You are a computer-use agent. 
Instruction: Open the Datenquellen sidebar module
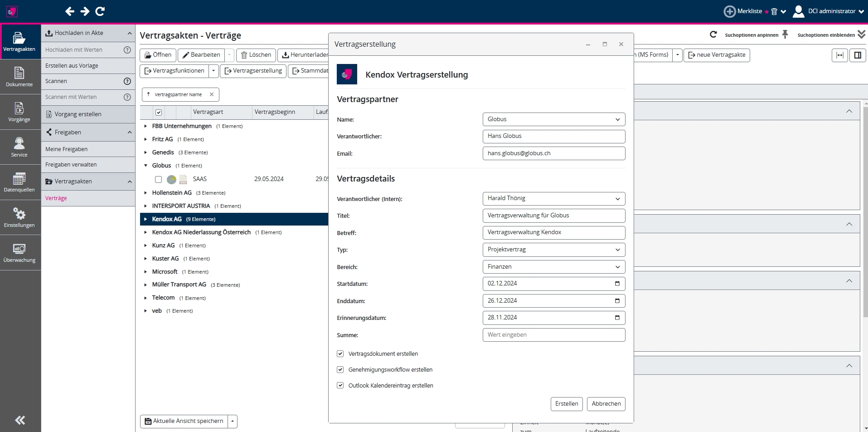[19, 182]
